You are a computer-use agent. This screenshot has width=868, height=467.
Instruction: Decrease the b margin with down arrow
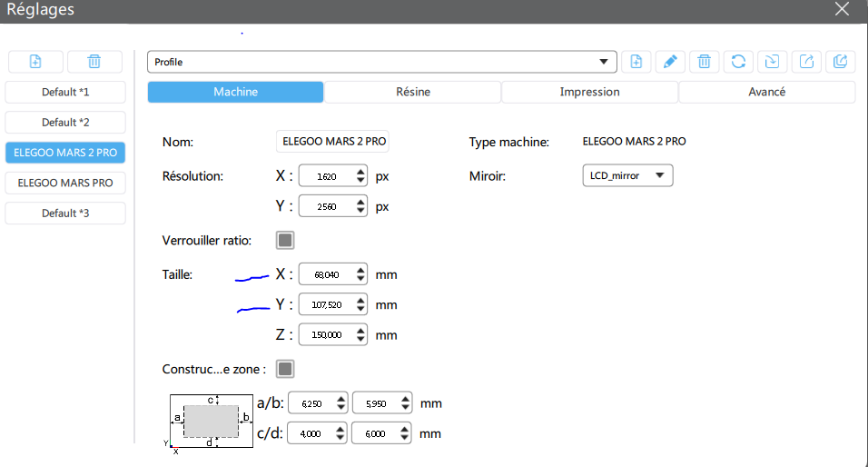406,408
